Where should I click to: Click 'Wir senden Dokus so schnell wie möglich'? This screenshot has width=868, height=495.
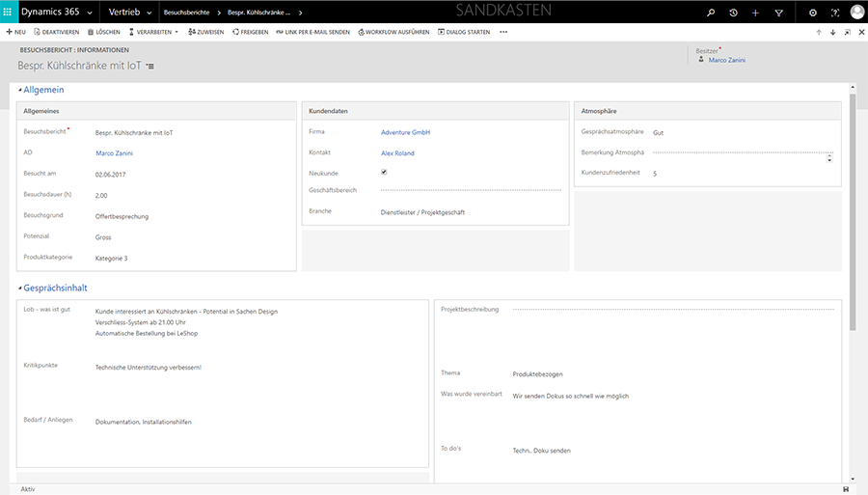point(571,397)
